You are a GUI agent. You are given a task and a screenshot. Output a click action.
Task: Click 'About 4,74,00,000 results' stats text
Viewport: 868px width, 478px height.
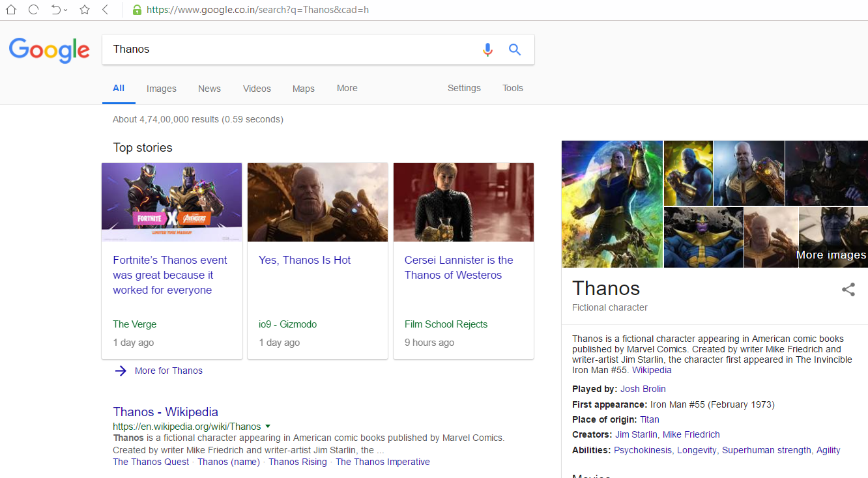click(198, 119)
